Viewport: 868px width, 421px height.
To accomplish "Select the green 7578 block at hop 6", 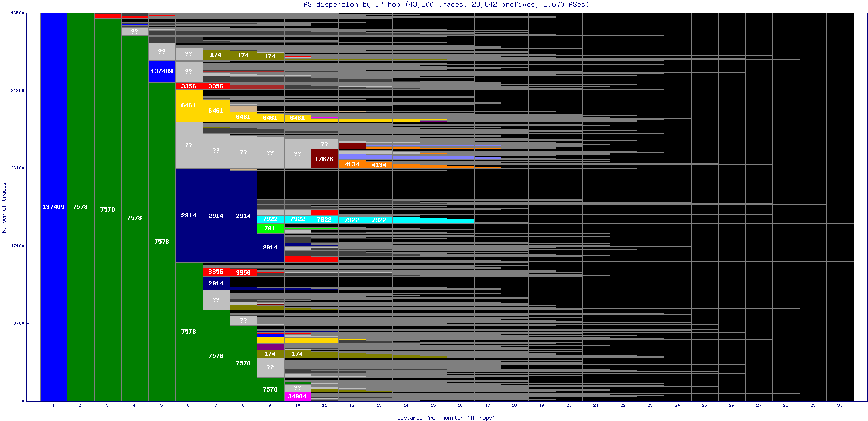I will pyautogui.click(x=189, y=332).
